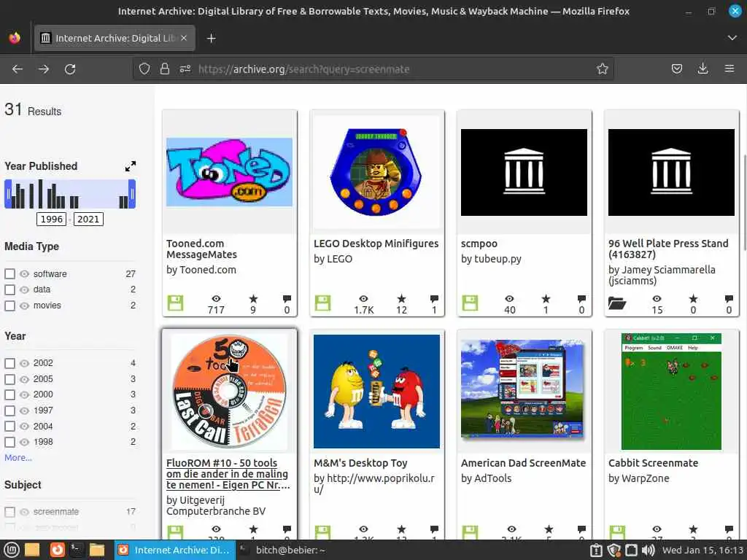Hide software results with eye toggle
747x560 pixels.
pos(24,274)
